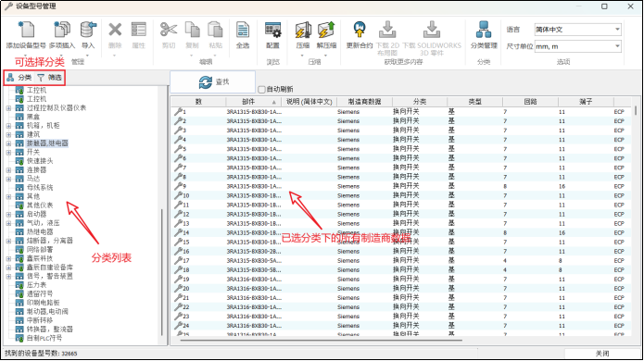The width and height of the screenshot is (644, 361).
Task: Click the 分类 column header in table
Action: click(x=420, y=101)
